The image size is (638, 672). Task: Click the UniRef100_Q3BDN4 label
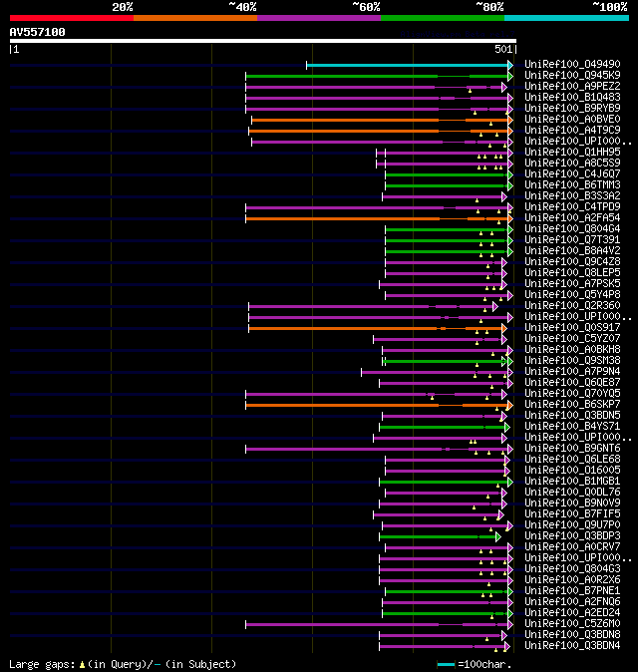pos(572,646)
